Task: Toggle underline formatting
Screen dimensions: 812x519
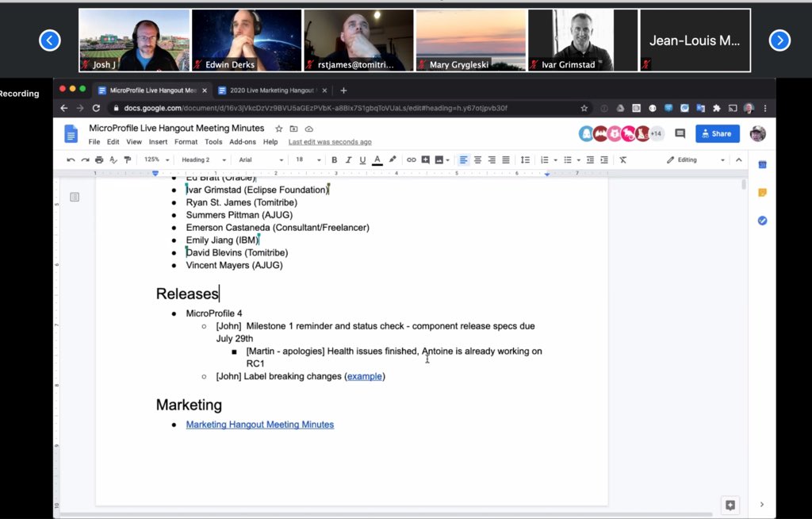Action: point(362,160)
